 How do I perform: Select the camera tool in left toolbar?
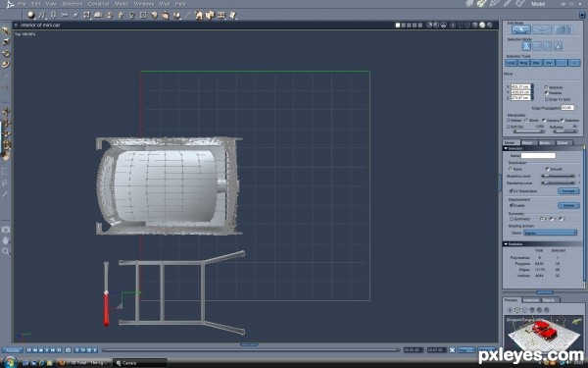pos(6,229)
